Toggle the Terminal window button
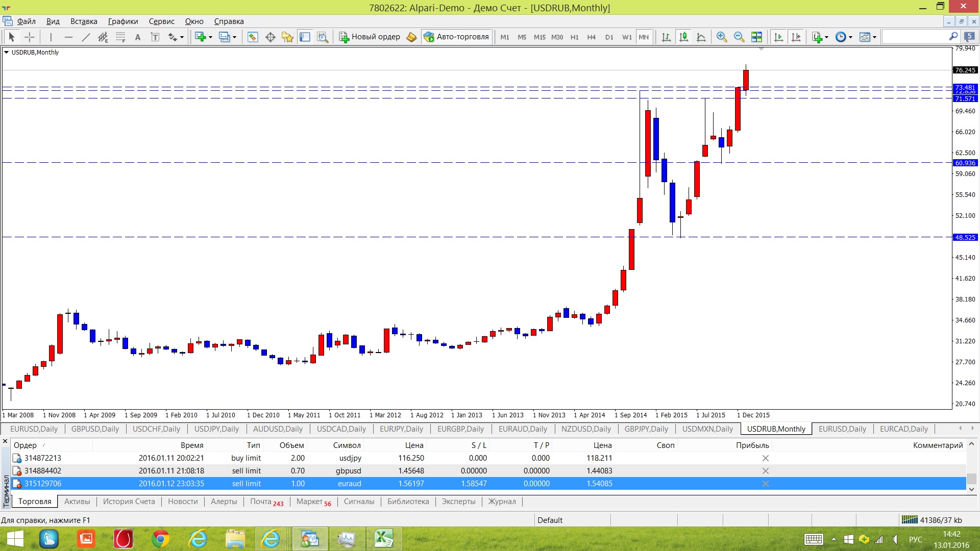The height and width of the screenshot is (551, 980). [x=305, y=37]
